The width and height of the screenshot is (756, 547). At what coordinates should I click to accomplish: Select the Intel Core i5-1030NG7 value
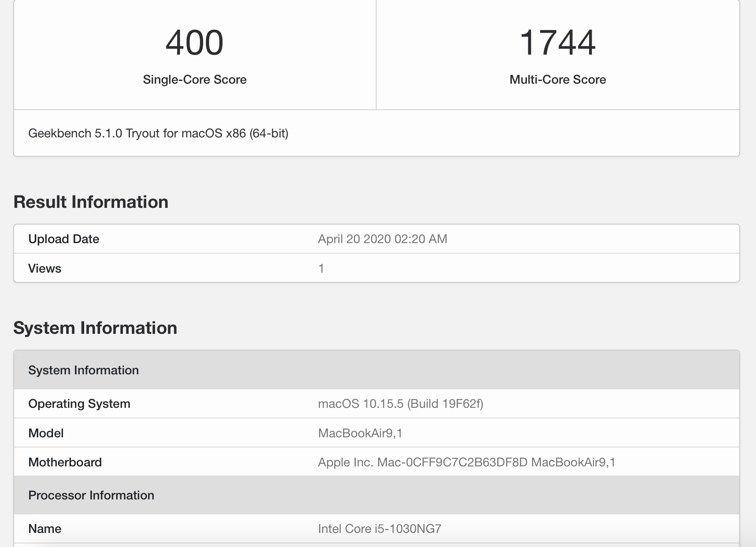(380, 529)
